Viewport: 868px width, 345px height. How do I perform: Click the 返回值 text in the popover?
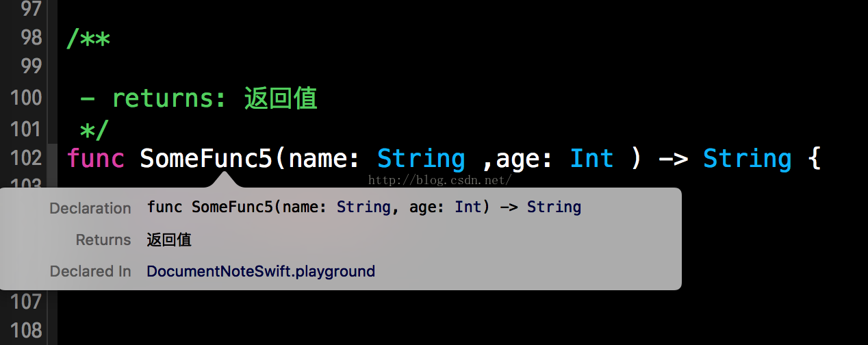[169, 240]
